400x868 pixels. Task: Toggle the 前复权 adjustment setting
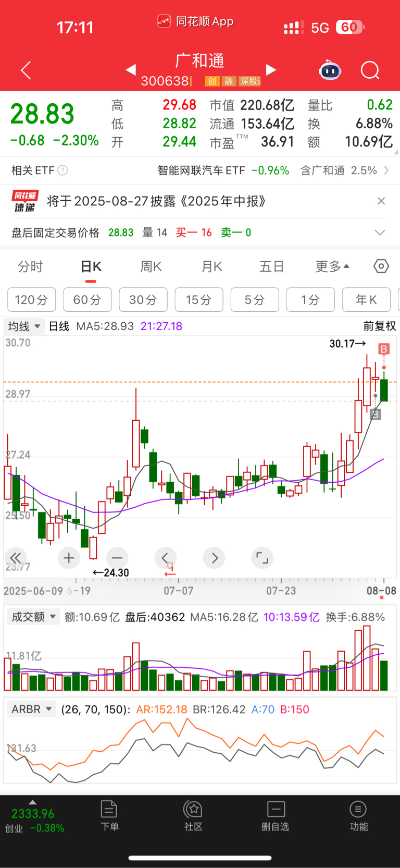tap(380, 326)
